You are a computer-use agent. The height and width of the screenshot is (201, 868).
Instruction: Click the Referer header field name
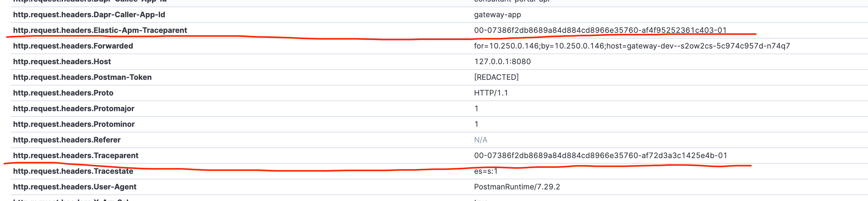(x=67, y=140)
